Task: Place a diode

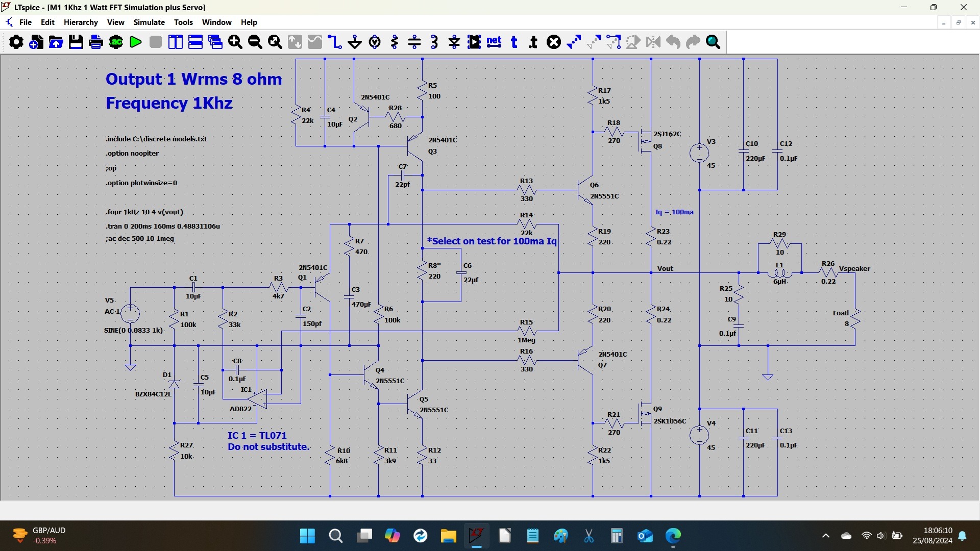Action: coord(454,42)
